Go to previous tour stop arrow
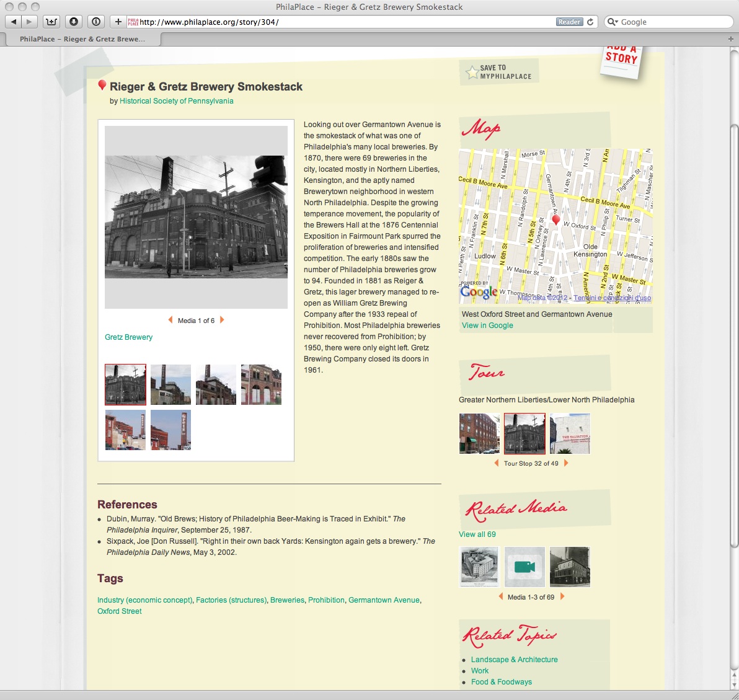Screen dimensions: 739x700 (496, 463)
